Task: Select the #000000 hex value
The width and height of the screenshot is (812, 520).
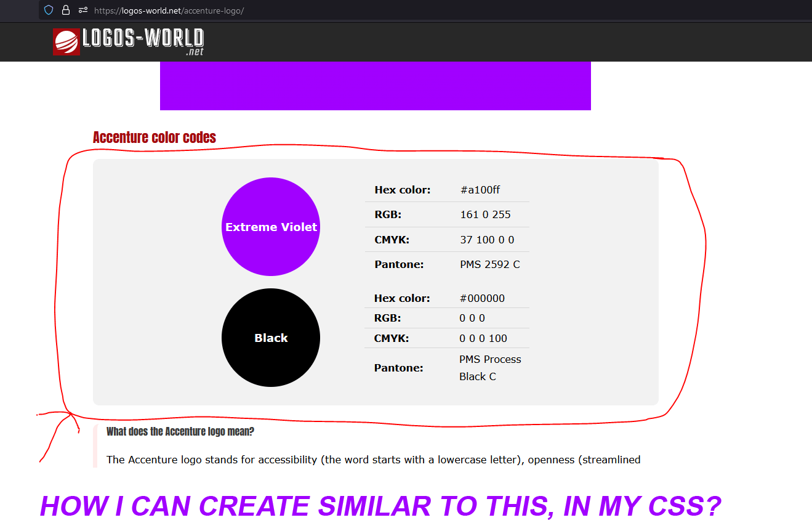Action: coord(482,298)
